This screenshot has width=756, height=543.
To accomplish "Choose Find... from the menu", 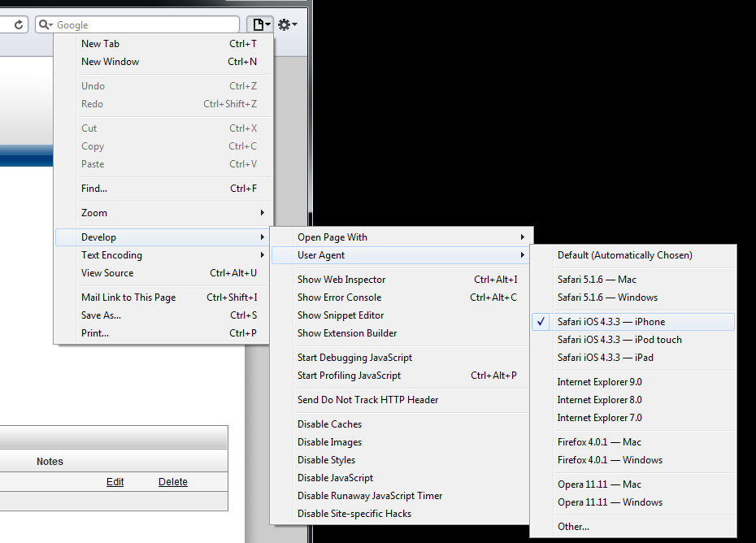I will tap(163, 189).
